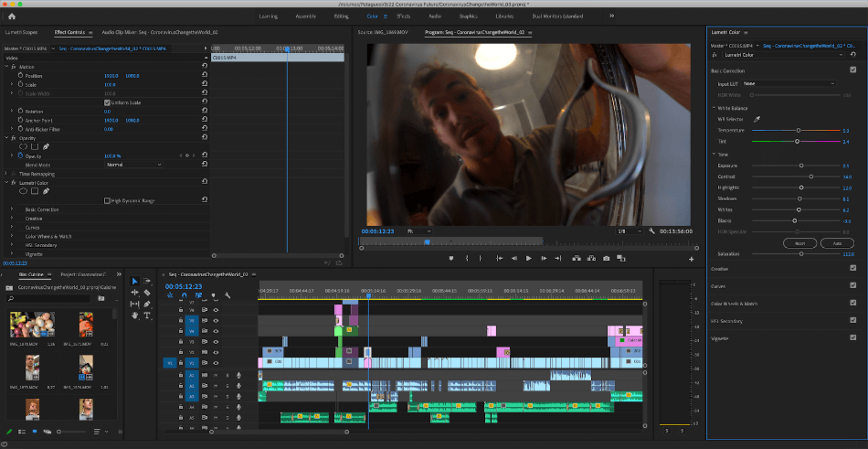This screenshot has height=449, width=868.
Task: Go to Out point in Program monitor
Action: [x=558, y=258]
